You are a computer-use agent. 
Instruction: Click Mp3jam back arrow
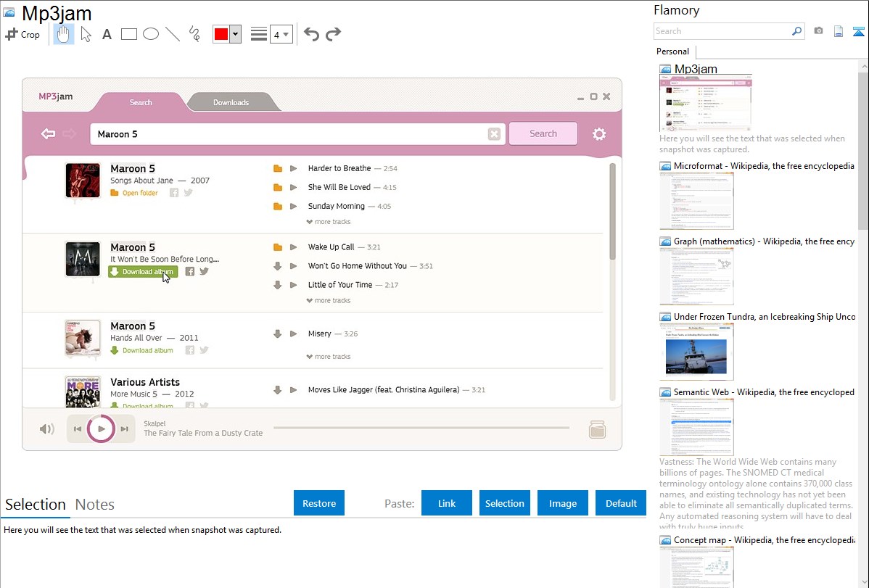[x=48, y=133]
